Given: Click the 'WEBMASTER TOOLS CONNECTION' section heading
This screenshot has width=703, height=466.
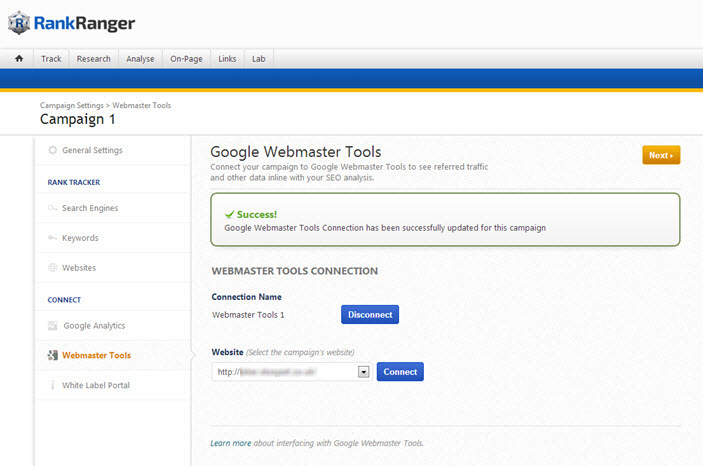Looking at the screenshot, I should [x=295, y=271].
